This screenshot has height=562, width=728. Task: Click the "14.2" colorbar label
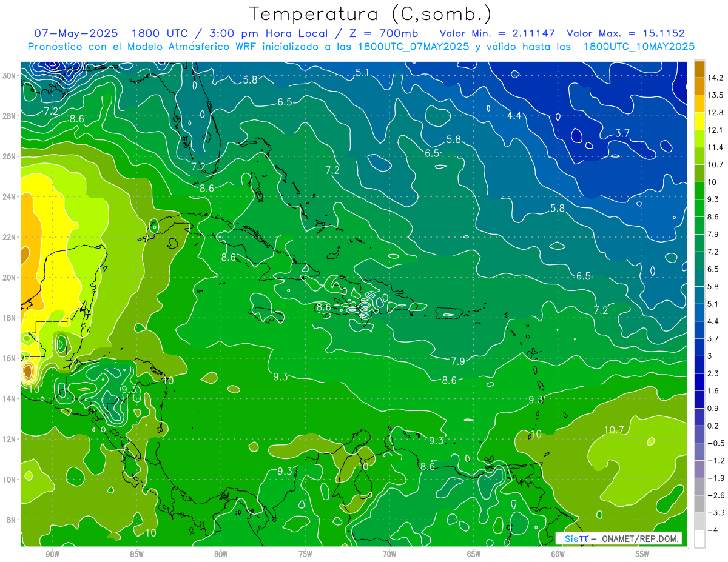[715, 78]
